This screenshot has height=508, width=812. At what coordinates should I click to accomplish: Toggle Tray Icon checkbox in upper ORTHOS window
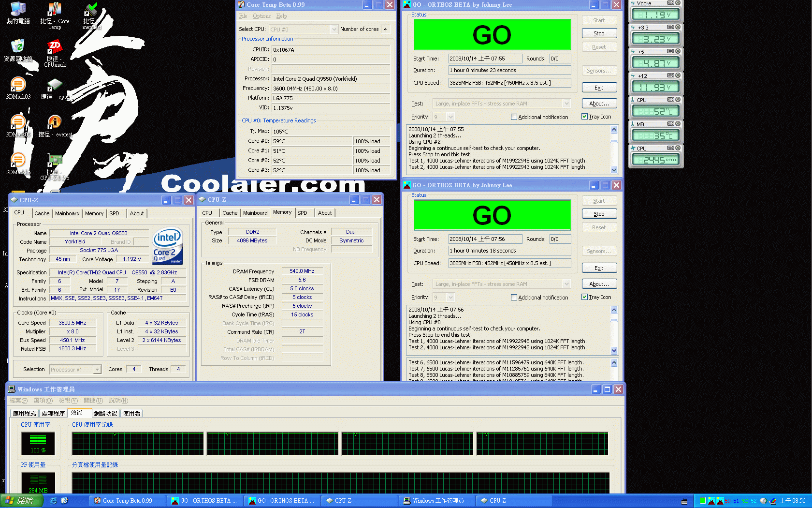[584, 117]
